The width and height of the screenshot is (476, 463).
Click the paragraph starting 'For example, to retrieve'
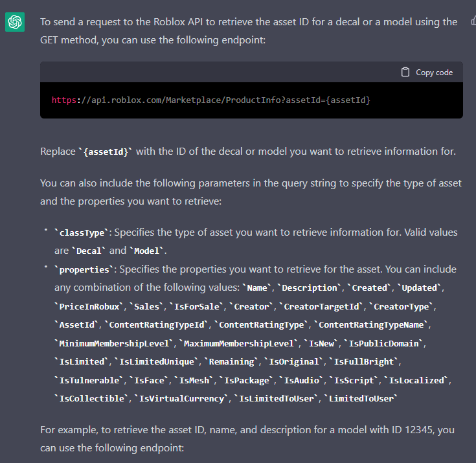click(247, 438)
